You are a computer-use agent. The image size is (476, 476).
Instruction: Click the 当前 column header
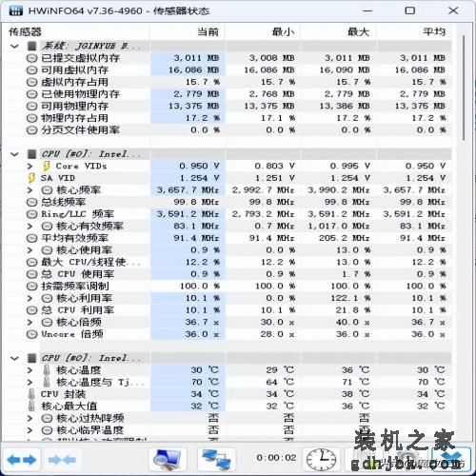pyautogui.click(x=188, y=31)
